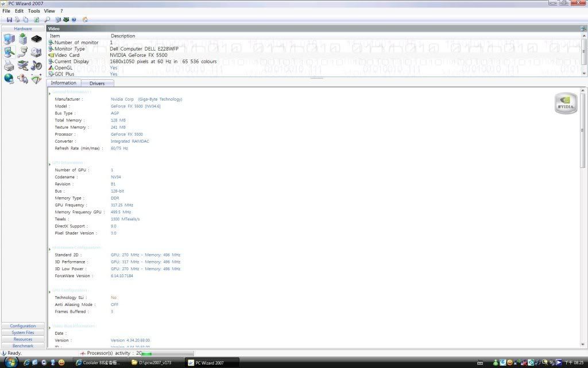This screenshot has width=588, height=368.
Task: Click the blue question mark Help toolbar icon
Action: point(74,20)
